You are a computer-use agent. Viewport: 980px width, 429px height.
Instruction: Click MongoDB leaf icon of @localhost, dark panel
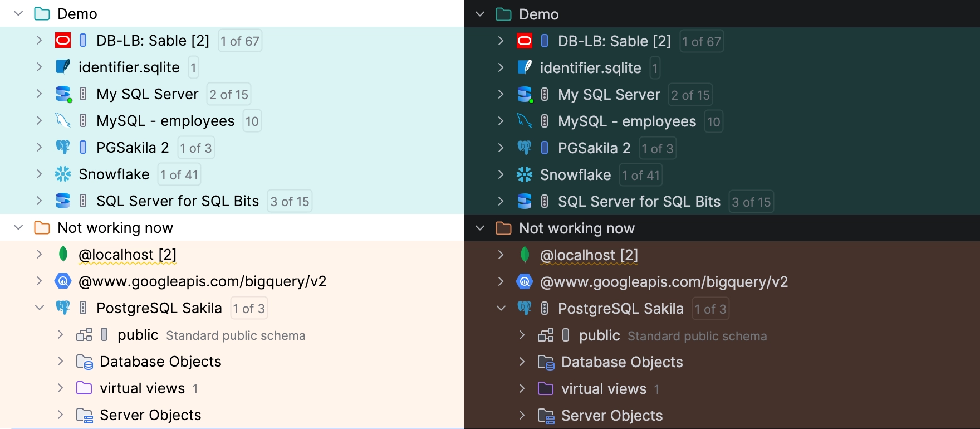tap(525, 255)
